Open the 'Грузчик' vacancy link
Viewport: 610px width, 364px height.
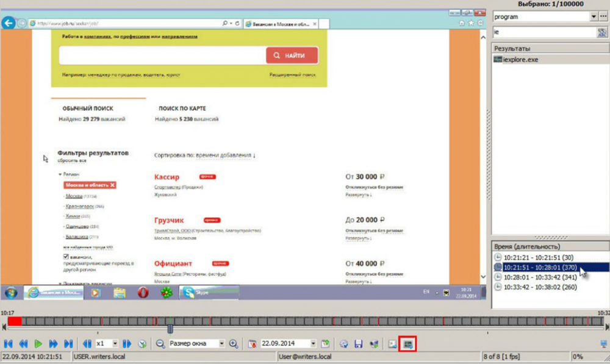tap(169, 220)
